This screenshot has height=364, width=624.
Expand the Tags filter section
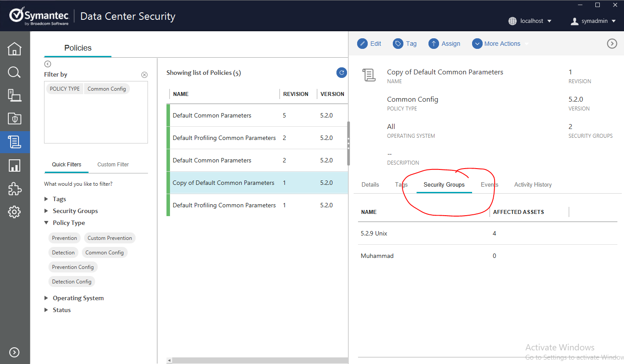[55, 199]
